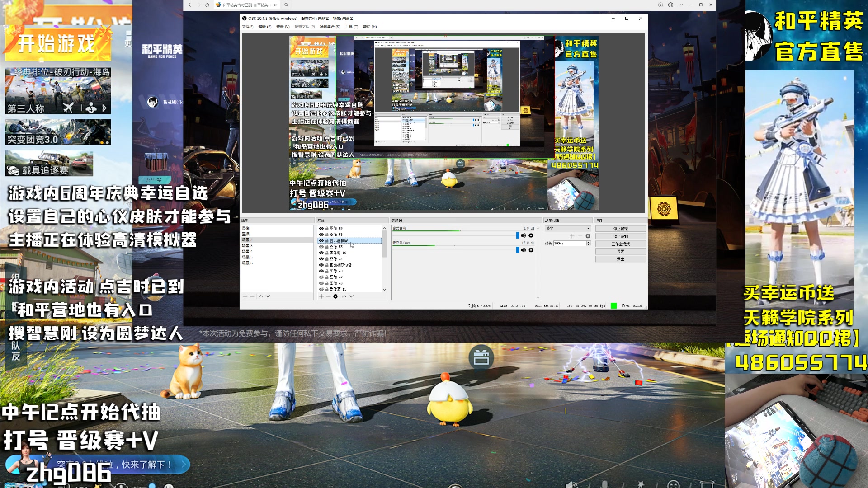868x488 pixels.
Task: Show the hidden 媒体源 11 source
Action: 321,289
